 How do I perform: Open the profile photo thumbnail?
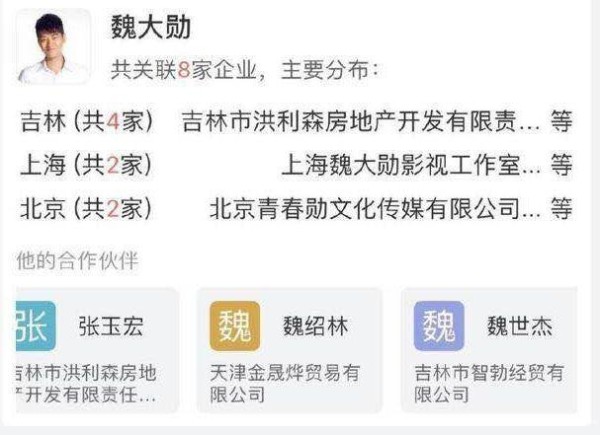point(54,47)
